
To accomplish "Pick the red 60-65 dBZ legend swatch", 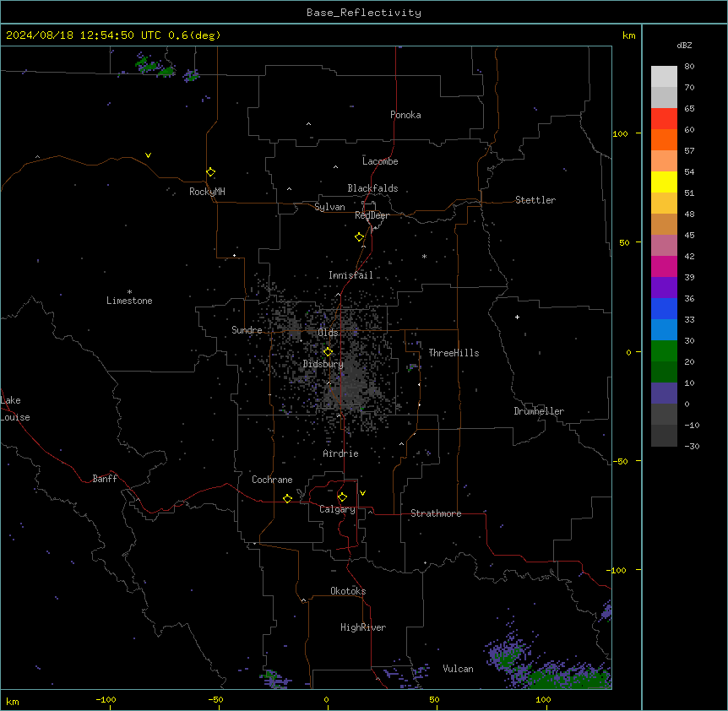I will pos(664,118).
